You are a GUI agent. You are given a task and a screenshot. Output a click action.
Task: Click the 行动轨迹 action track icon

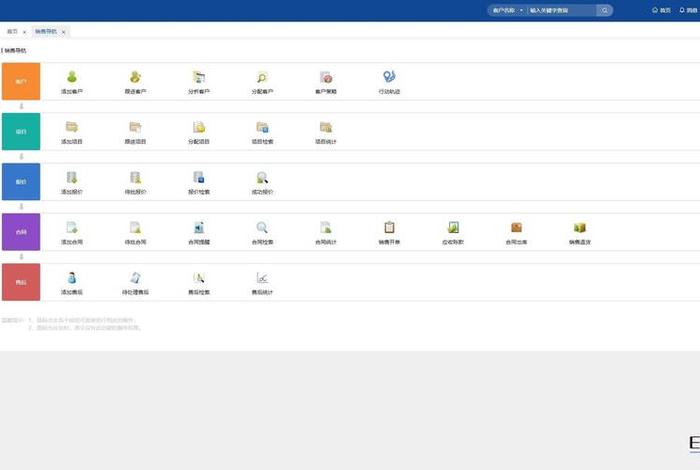tap(389, 77)
